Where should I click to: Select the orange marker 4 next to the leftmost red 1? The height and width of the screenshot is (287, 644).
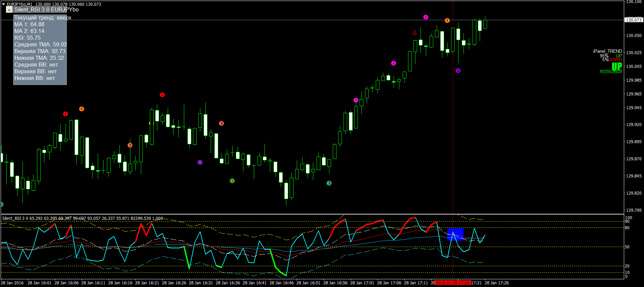point(81,109)
